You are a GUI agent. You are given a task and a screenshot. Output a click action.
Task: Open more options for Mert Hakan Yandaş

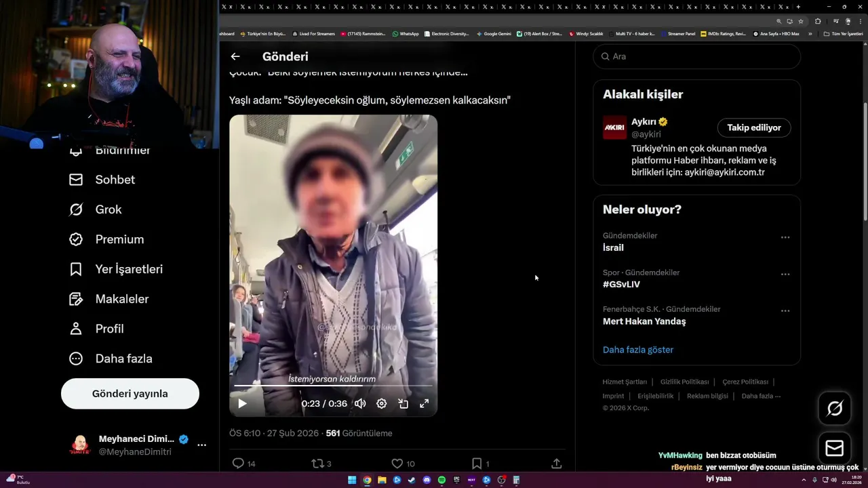click(x=785, y=310)
